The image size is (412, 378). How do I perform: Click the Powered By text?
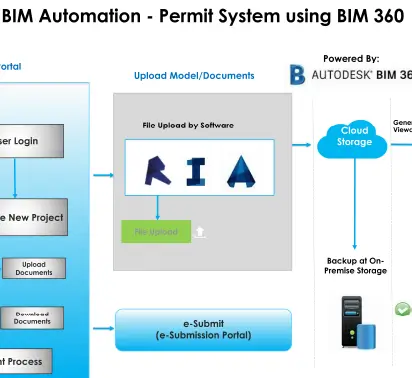tap(351, 59)
